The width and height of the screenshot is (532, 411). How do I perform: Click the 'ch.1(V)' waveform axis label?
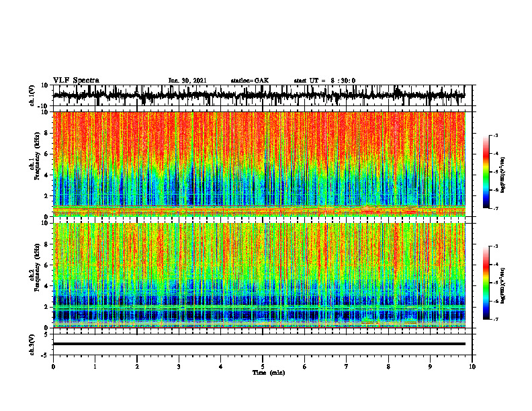(32, 95)
